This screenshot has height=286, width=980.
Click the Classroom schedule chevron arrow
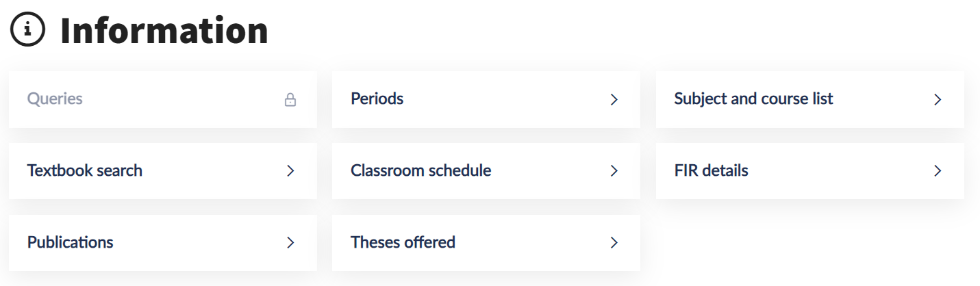[614, 171]
